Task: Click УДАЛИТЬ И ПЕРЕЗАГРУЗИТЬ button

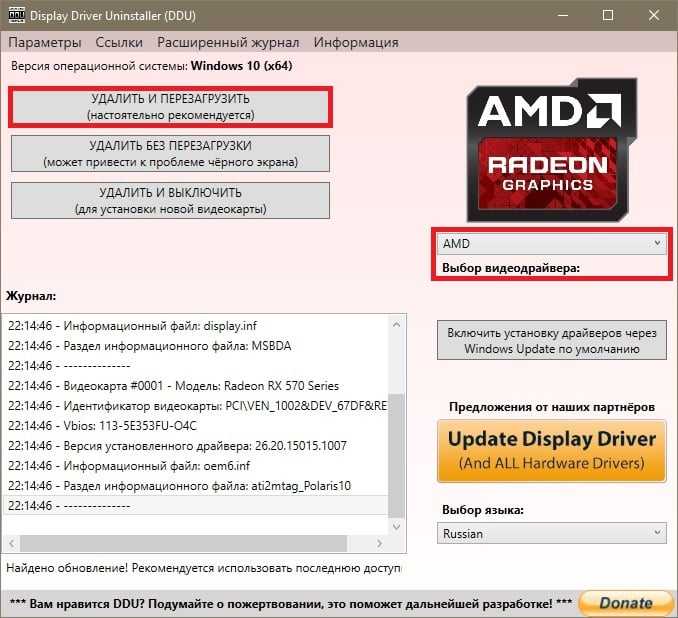Action: [x=170, y=107]
